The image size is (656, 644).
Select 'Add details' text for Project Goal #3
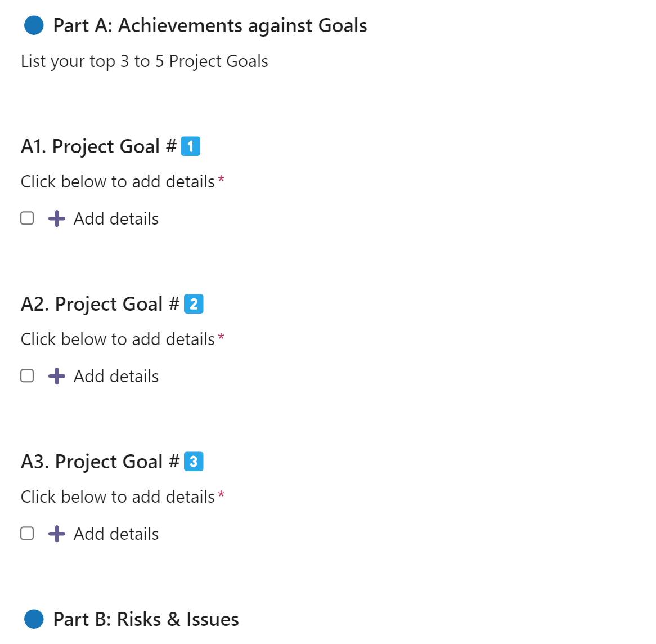pyautogui.click(x=116, y=534)
